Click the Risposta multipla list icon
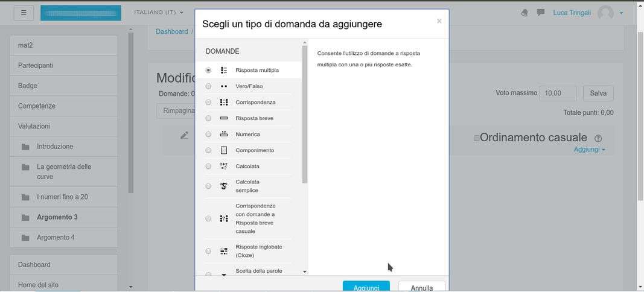Viewport: 644px width, 292px height. coord(224,70)
